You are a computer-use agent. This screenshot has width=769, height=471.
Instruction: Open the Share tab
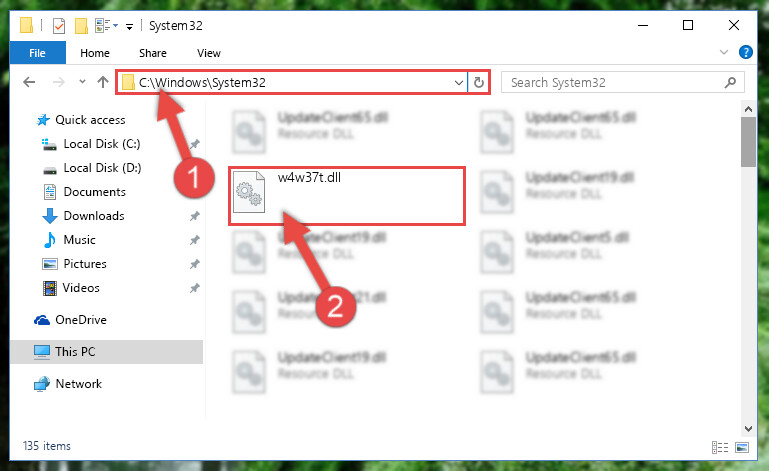tap(153, 53)
